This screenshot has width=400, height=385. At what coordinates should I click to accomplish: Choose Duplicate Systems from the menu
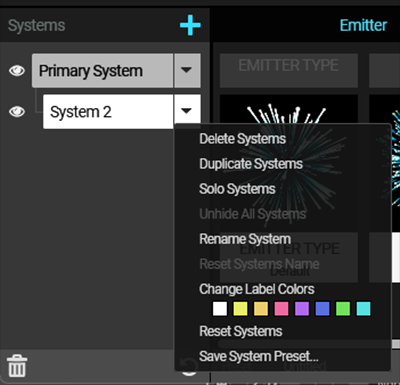[251, 164]
